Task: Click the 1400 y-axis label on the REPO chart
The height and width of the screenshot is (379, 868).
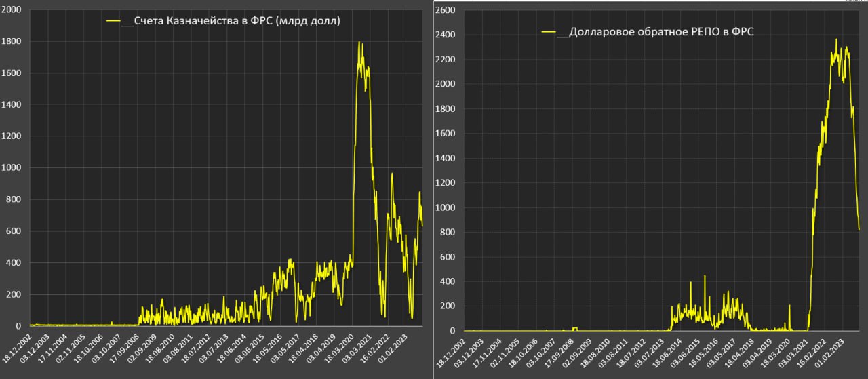Action: [x=446, y=158]
